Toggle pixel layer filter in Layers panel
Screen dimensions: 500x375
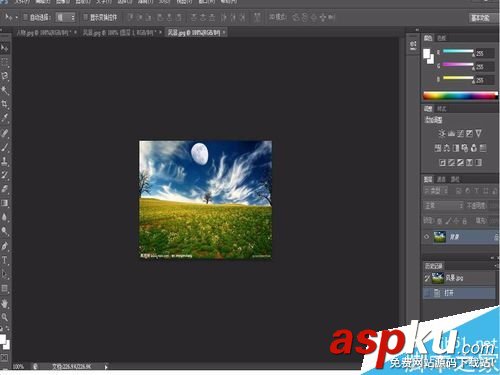coord(459,191)
